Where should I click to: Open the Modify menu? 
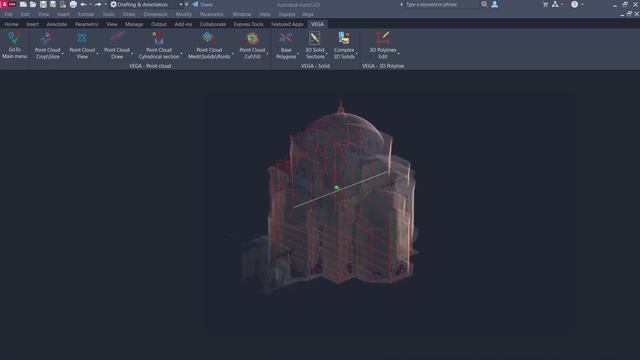tap(183, 14)
